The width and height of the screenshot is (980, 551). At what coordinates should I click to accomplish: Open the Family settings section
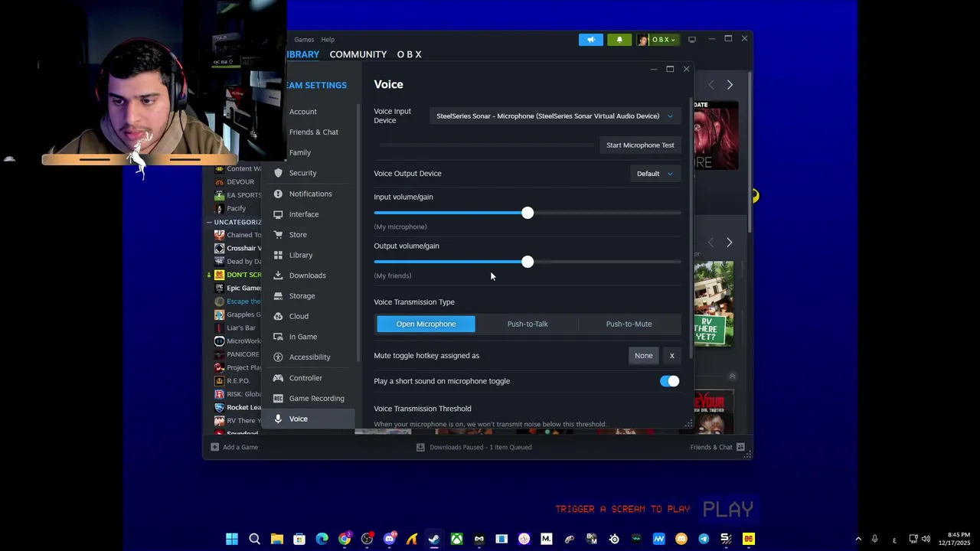click(309, 152)
